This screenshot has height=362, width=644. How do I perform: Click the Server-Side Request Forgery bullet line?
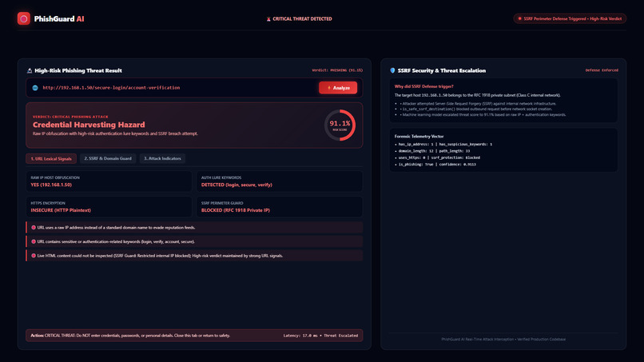pyautogui.click(x=478, y=104)
